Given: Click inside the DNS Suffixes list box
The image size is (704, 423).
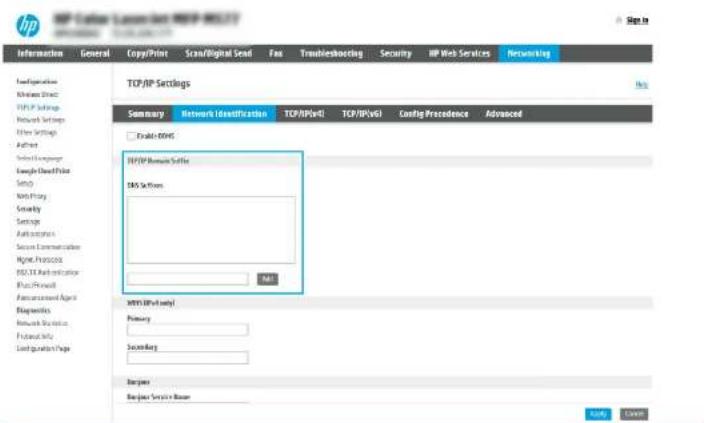Looking at the screenshot, I should click(211, 230).
